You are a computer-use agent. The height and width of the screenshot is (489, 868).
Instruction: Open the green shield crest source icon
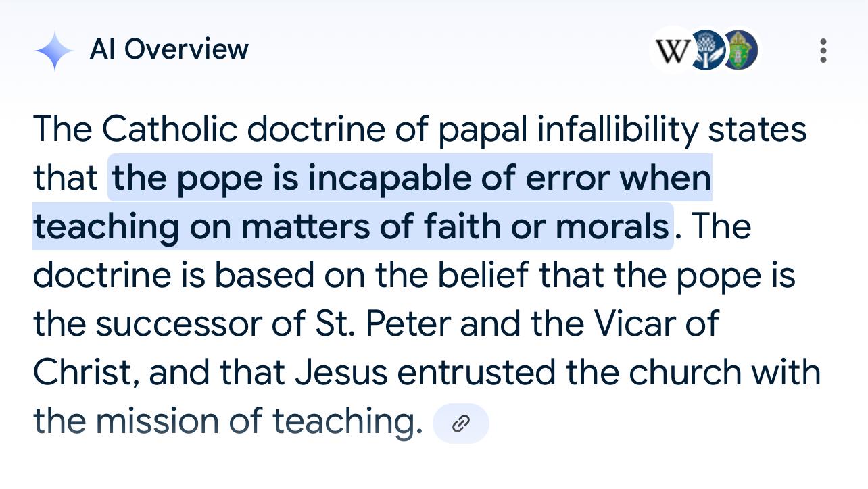(x=741, y=51)
